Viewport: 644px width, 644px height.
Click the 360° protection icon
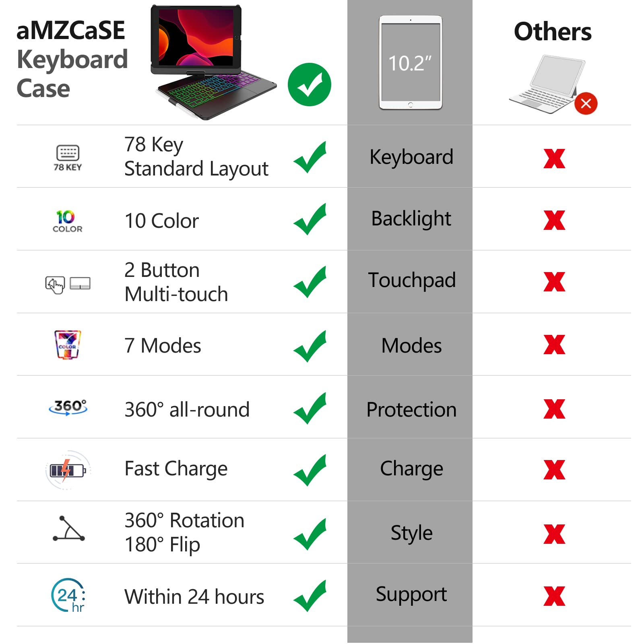pos(68,407)
